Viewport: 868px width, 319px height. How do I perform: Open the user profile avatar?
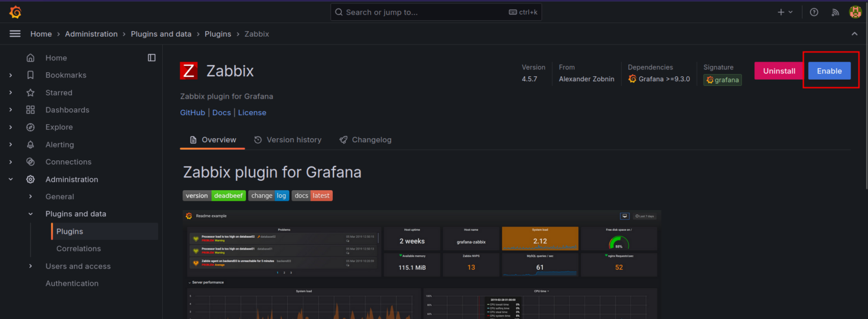click(x=856, y=12)
